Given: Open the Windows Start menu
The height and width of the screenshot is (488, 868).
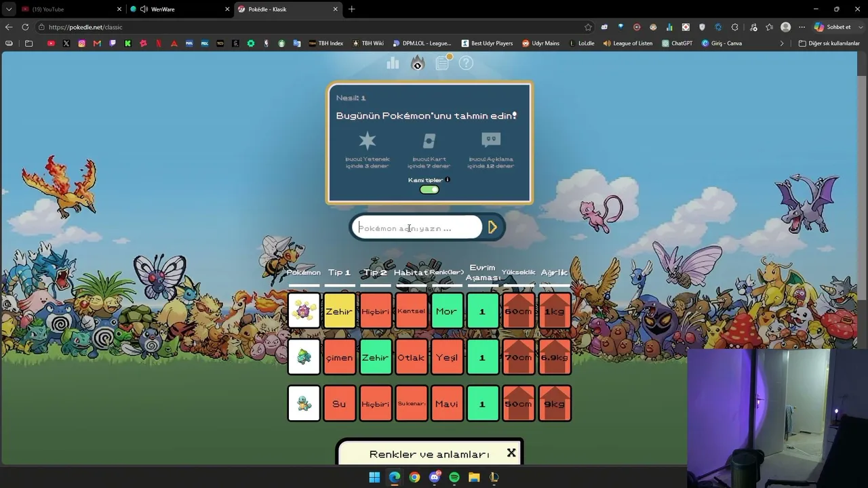Looking at the screenshot, I should tap(374, 477).
